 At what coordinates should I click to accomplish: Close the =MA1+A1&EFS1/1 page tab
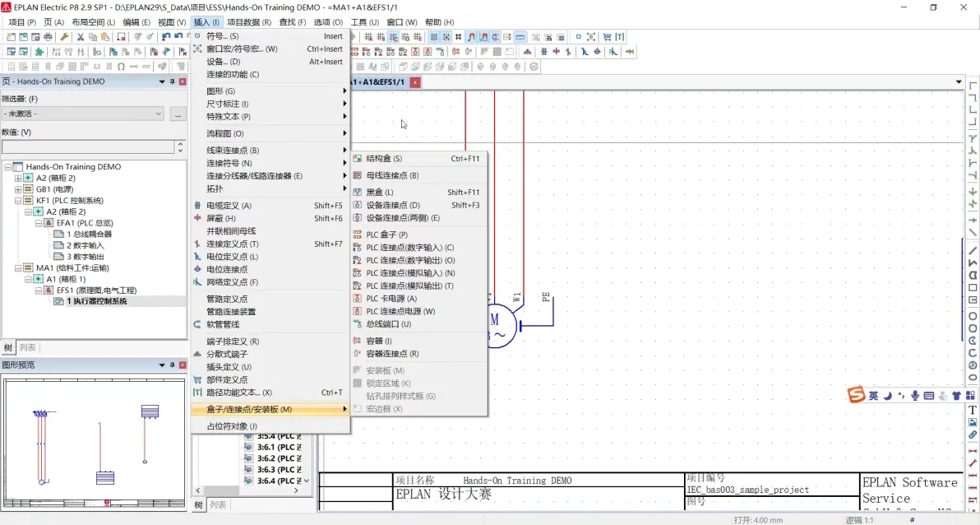click(415, 82)
